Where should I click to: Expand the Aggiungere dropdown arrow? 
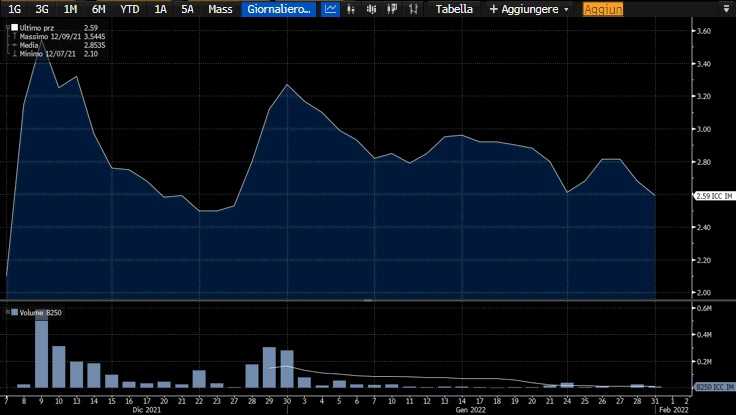tap(567, 9)
